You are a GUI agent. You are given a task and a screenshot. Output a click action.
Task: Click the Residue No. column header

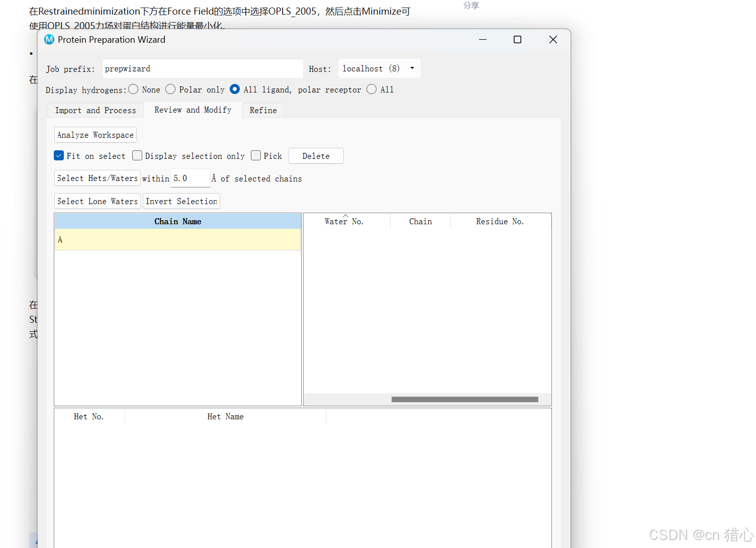coord(500,221)
